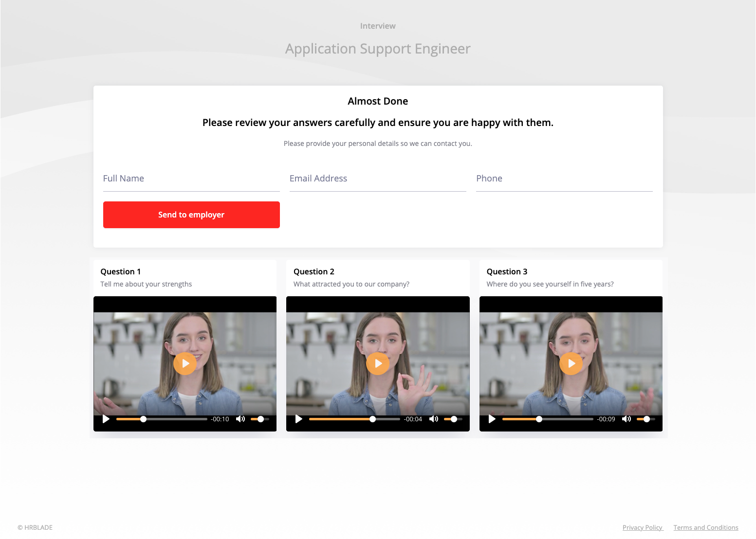The height and width of the screenshot is (539, 756).
Task: Mute the Question 1 video speaker icon
Action: click(240, 419)
